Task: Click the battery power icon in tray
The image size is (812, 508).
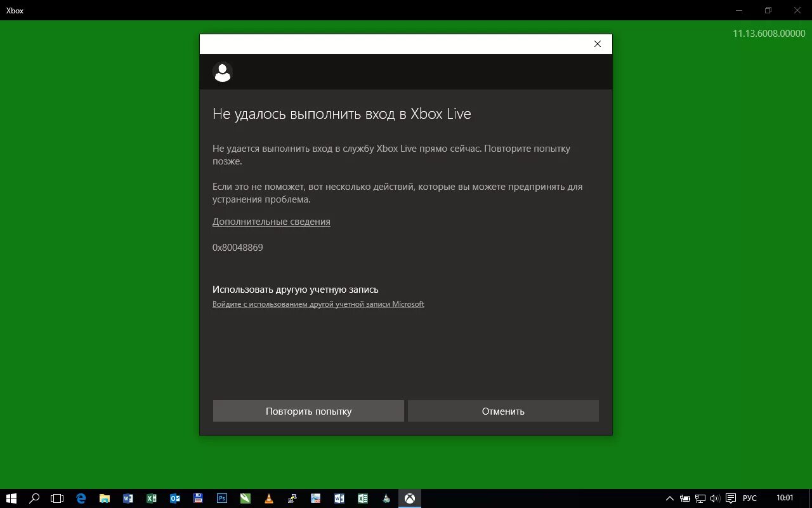Action: pyautogui.click(x=685, y=498)
